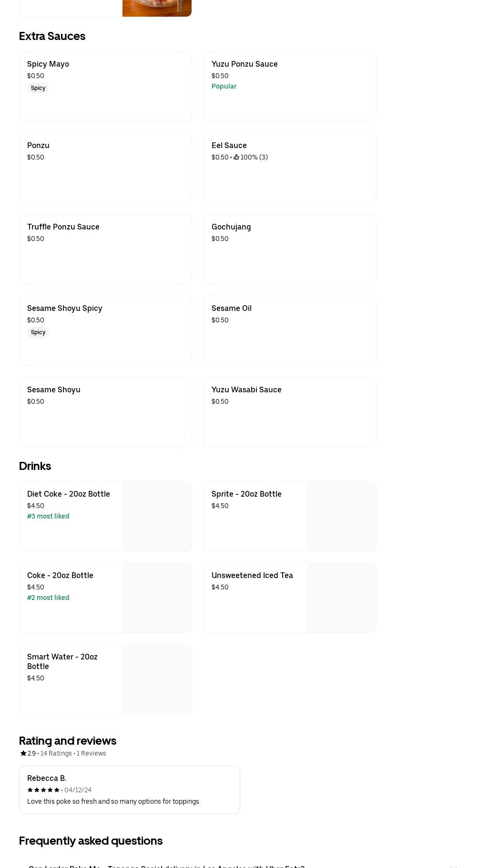Click the 14 Ratings text
Image resolution: width=488 pixels, height=868 pixels.
[56, 753]
